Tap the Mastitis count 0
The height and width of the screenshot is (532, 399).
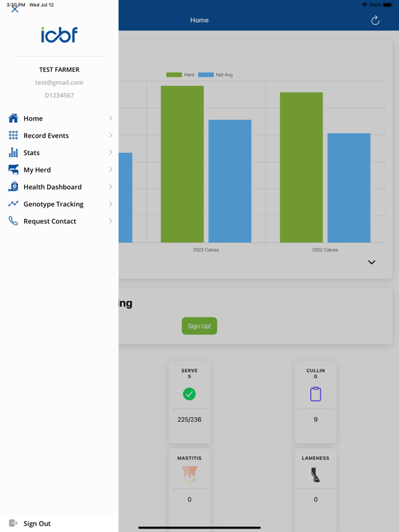pyautogui.click(x=189, y=499)
